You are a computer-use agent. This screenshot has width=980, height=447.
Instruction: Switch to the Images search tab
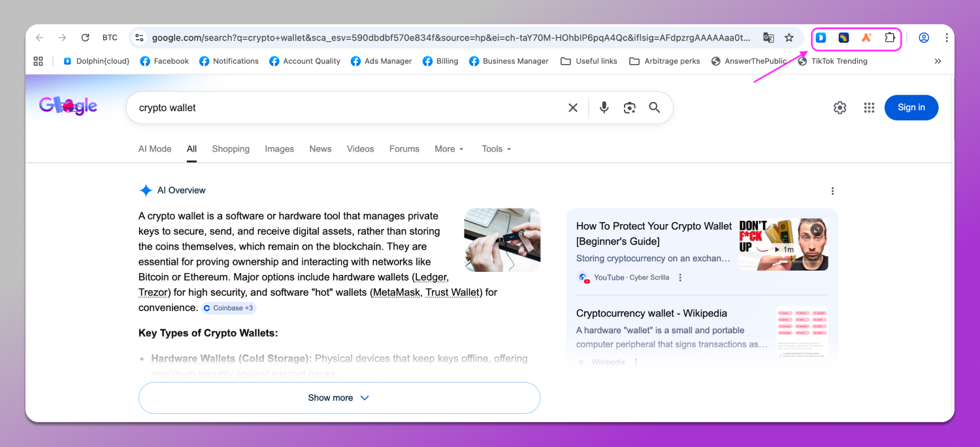279,148
